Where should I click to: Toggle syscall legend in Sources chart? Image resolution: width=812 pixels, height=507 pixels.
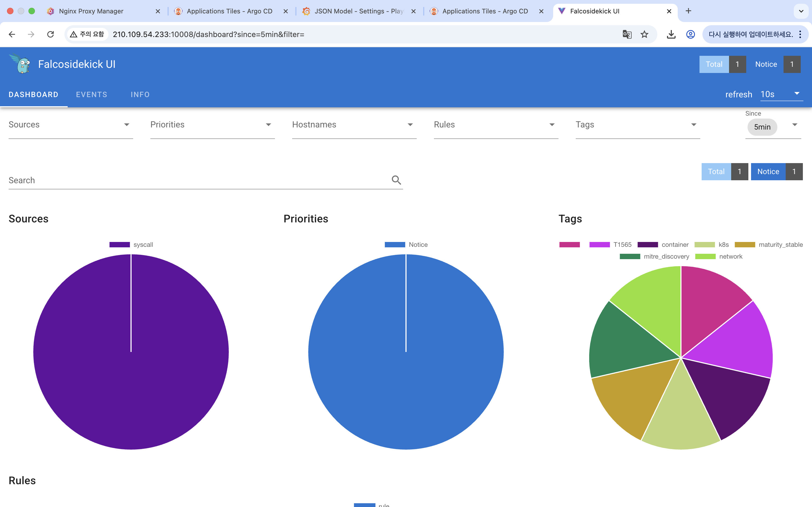point(131,245)
